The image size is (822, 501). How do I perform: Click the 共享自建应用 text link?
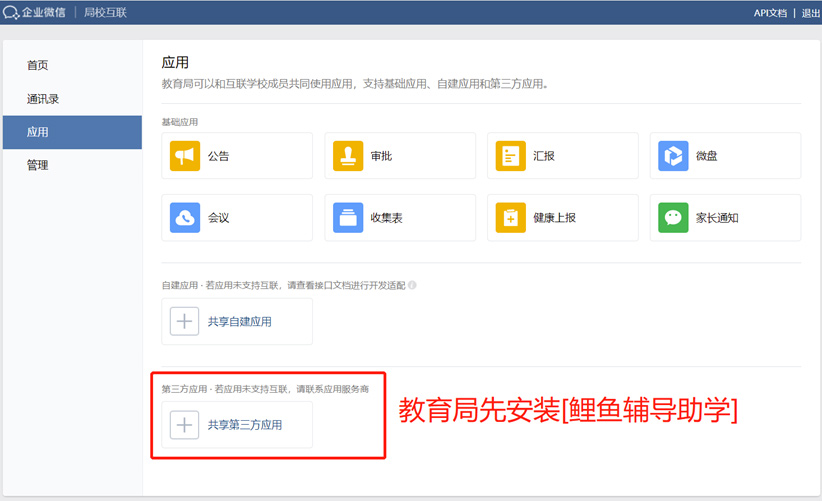click(x=240, y=322)
